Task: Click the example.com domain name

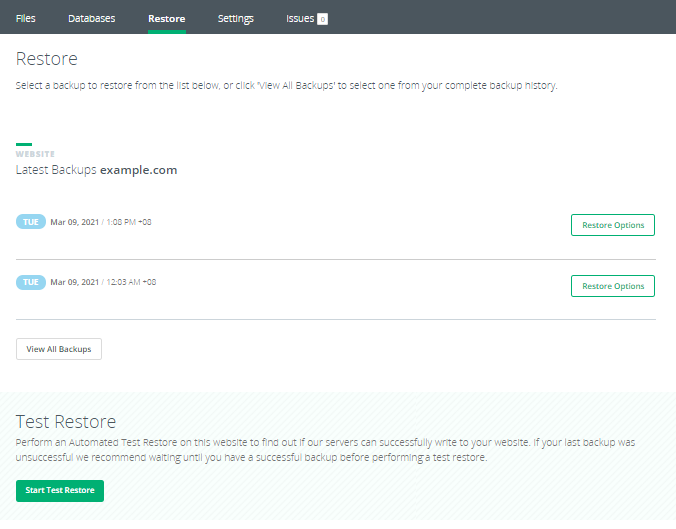Action: [138, 170]
